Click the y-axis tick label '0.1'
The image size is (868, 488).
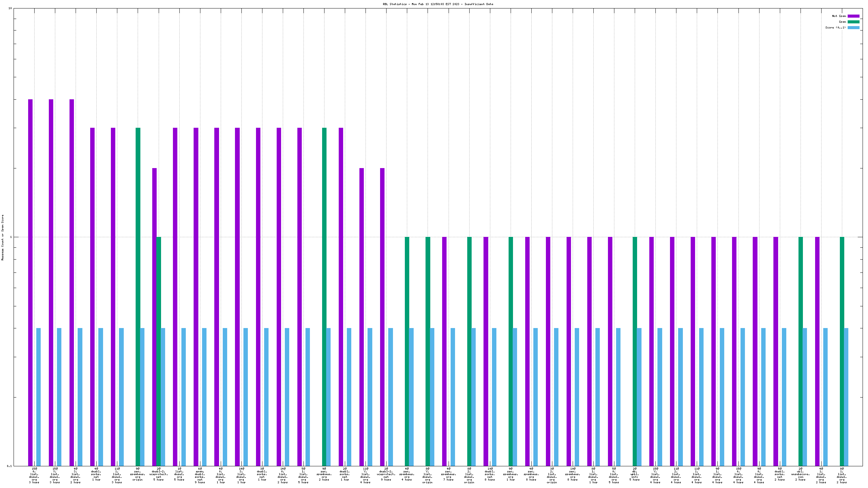point(9,466)
